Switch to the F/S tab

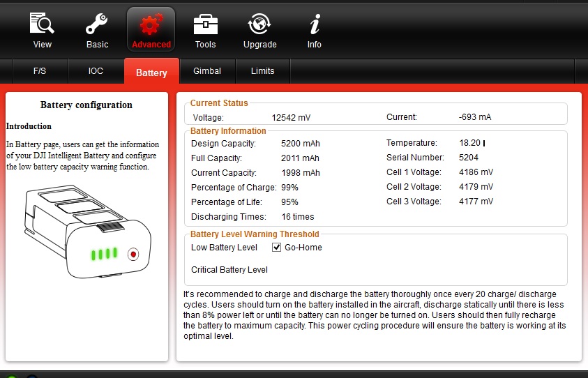tap(40, 71)
